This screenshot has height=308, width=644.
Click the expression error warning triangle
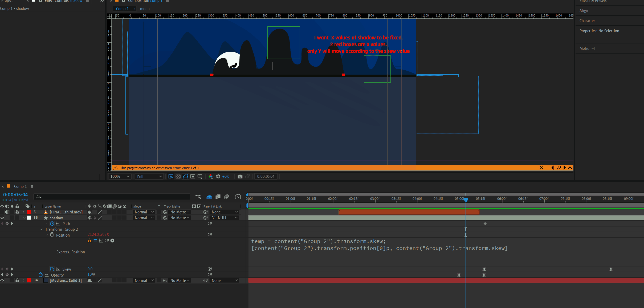click(90, 241)
